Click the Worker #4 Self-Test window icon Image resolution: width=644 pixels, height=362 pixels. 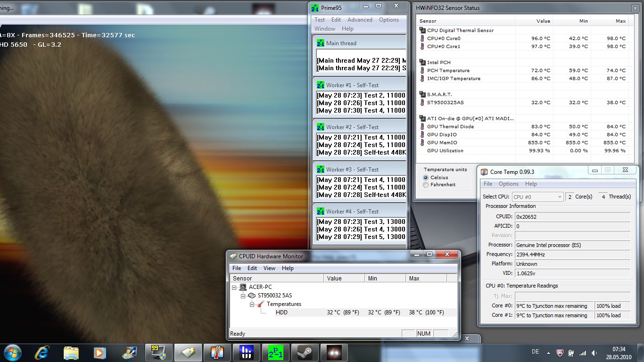(321, 211)
